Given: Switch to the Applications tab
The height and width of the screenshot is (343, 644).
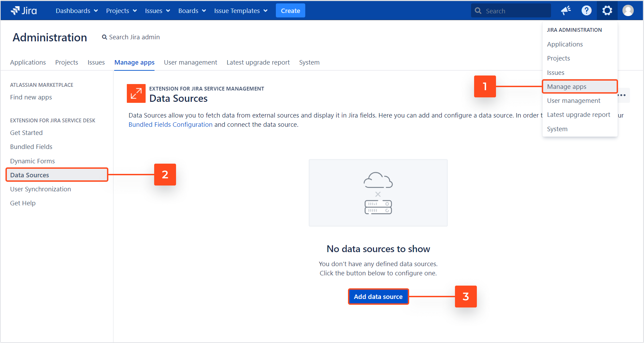Looking at the screenshot, I should 28,63.
